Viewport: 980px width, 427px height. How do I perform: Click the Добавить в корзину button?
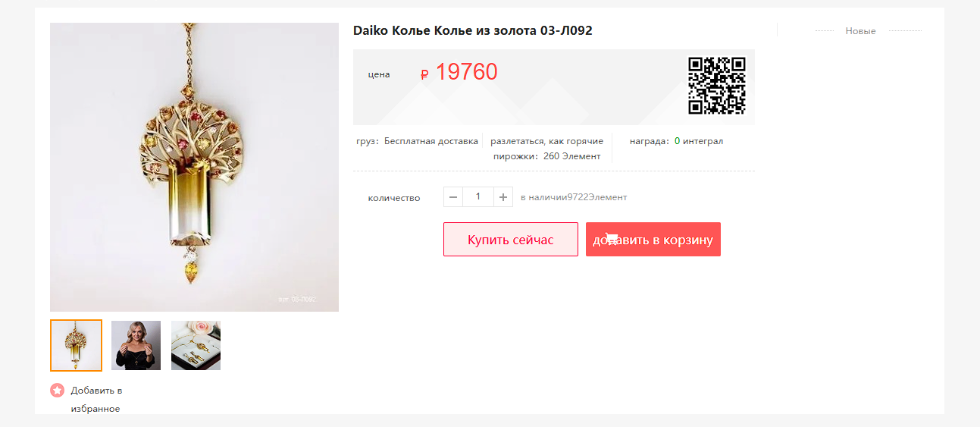tap(653, 239)
